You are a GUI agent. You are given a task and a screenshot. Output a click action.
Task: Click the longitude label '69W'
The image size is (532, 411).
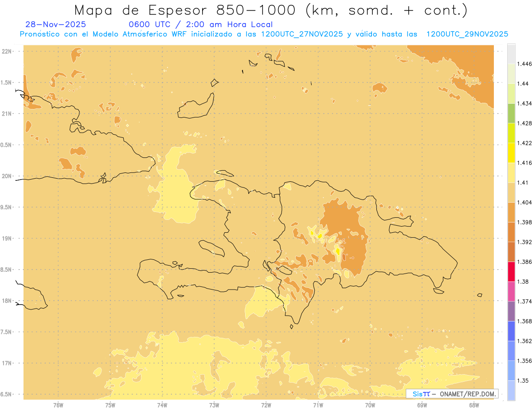click(x=422, y=404)
